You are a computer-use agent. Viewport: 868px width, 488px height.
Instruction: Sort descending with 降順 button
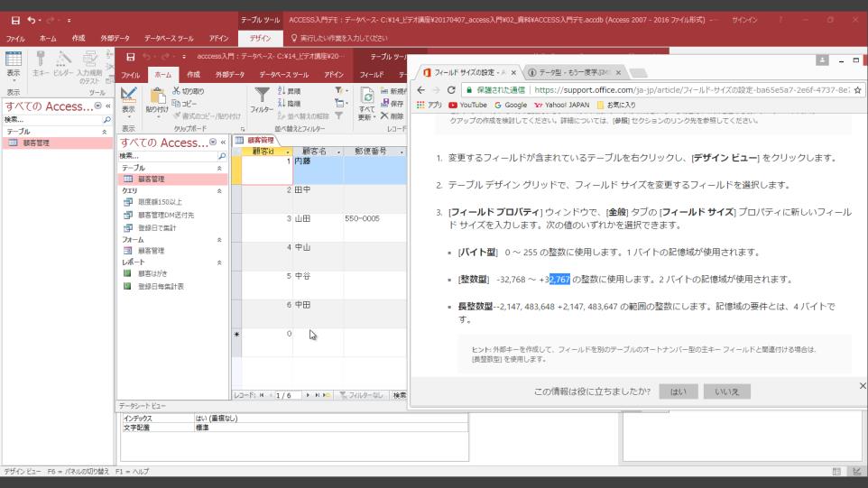289,104
